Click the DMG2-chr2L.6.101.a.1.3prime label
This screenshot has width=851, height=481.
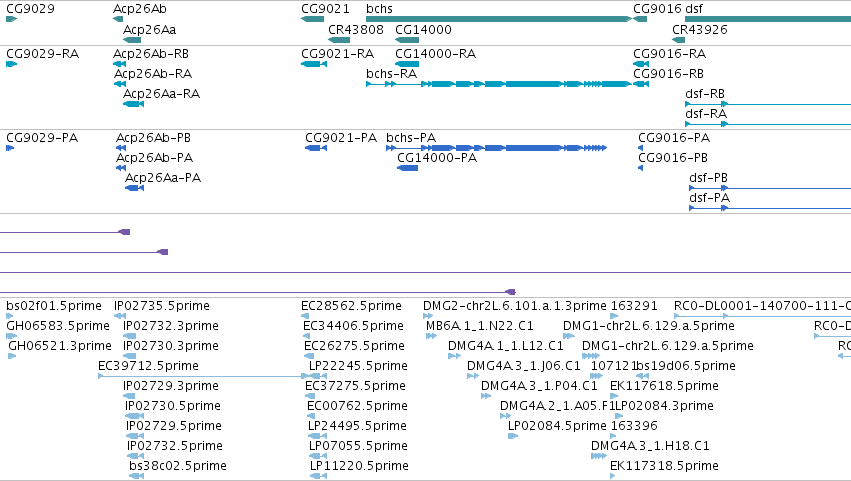[515, 306]
